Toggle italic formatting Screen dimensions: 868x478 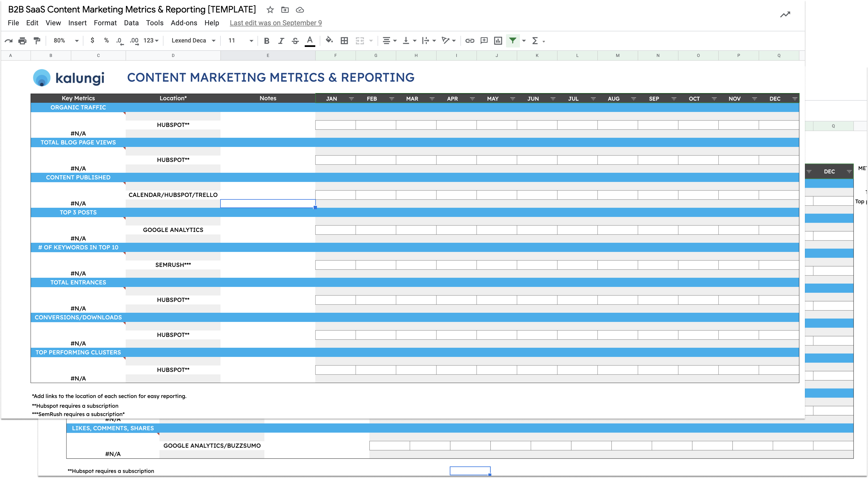pos(281,41)
